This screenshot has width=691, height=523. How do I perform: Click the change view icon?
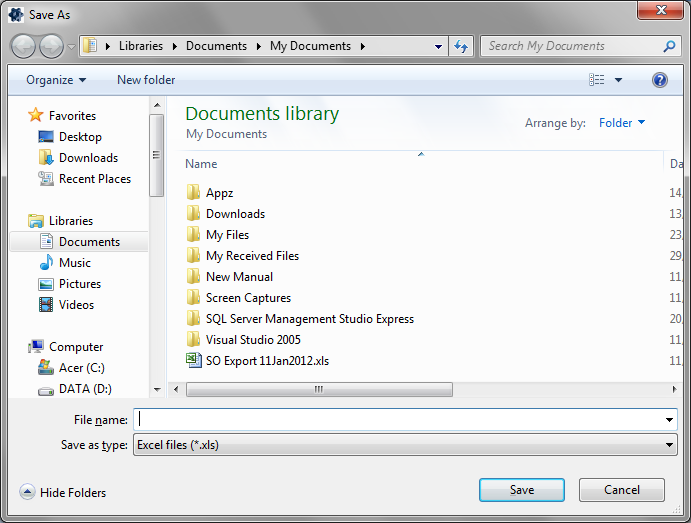(x=597, y=80)
